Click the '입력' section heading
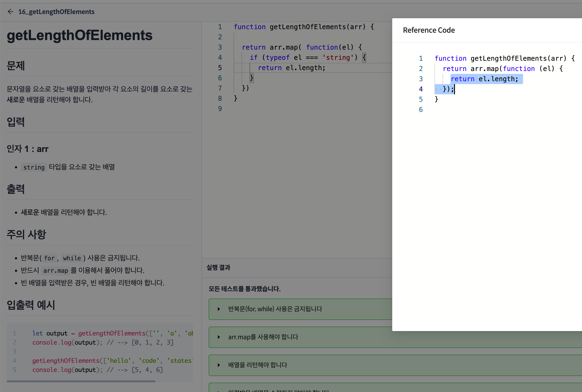 click(16, 122)
